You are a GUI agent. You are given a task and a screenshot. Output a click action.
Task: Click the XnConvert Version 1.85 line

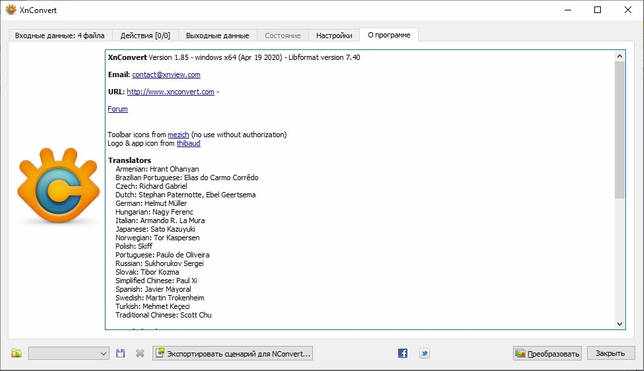pos(234,58)
